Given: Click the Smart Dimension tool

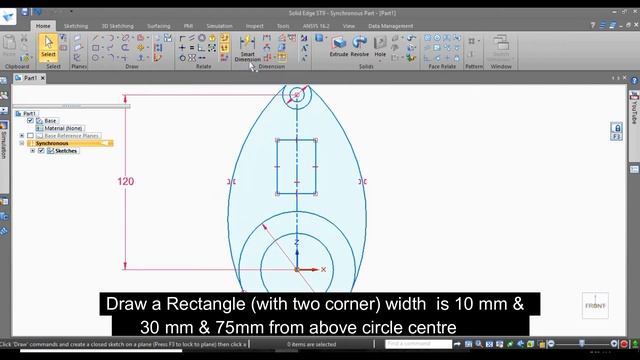Looking at the screenshot, I should click(x=247, y=49).
